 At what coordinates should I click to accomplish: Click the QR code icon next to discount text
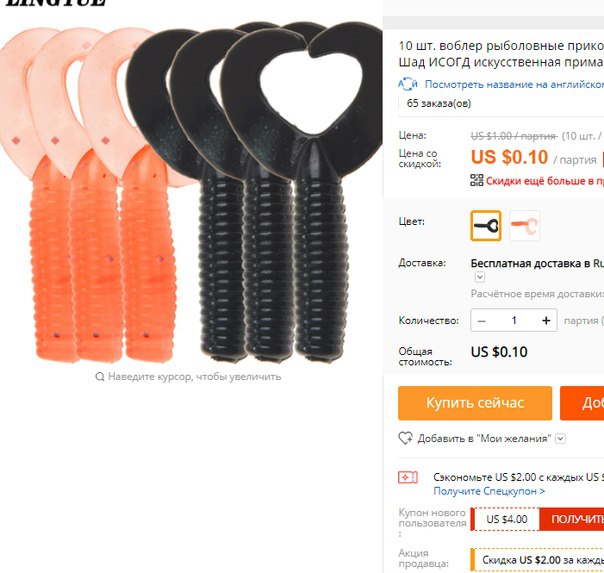coord(476,180)
